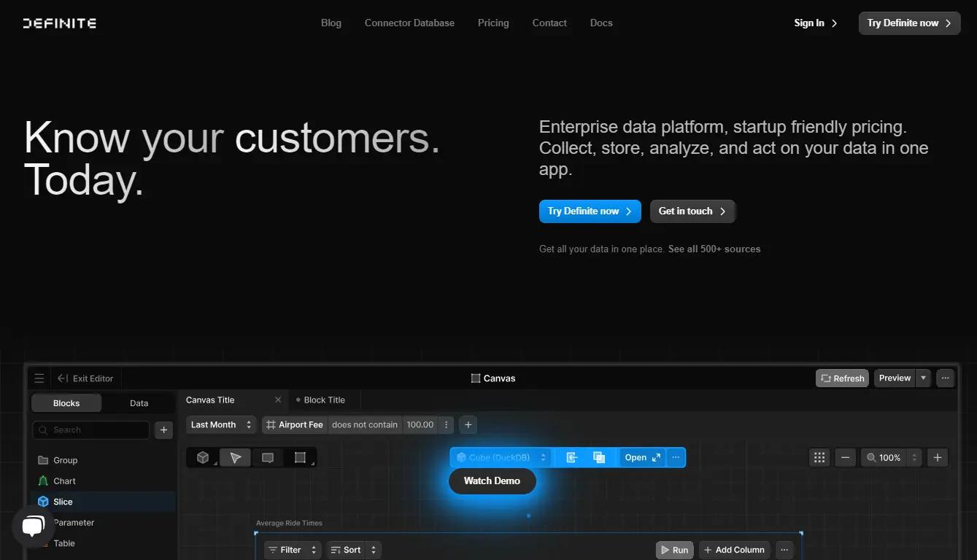Toggle the grid dots view
Screen dimensions: 977x560
tap(819, 457)
